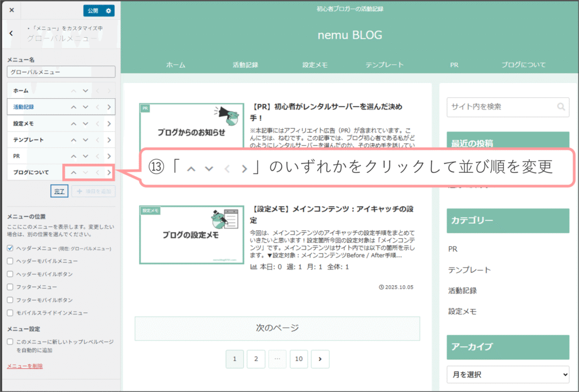
Task: Enable the フッターメニュー location checkbox
Action: click(10, 287)
